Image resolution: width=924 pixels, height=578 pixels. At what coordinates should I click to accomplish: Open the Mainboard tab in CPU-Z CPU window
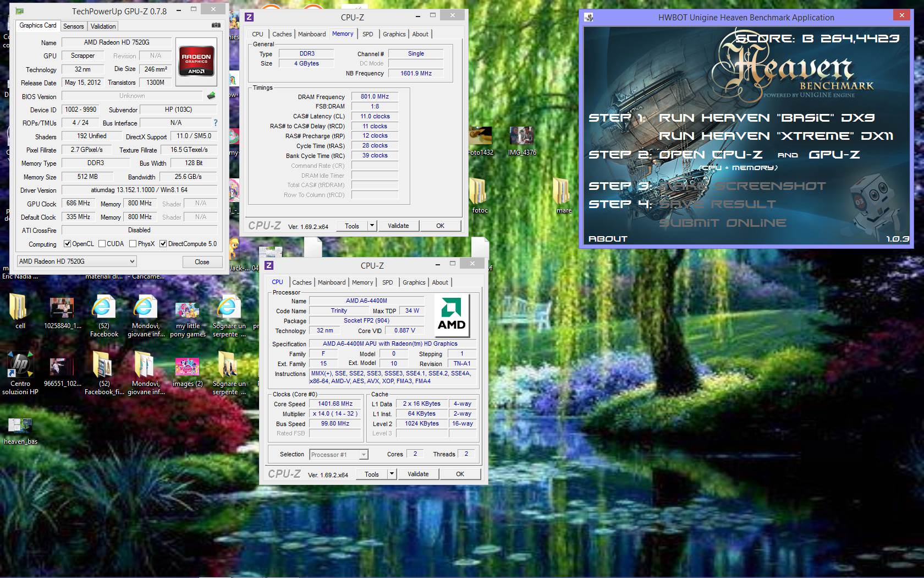pyautogui.click(x=332, y=282)
